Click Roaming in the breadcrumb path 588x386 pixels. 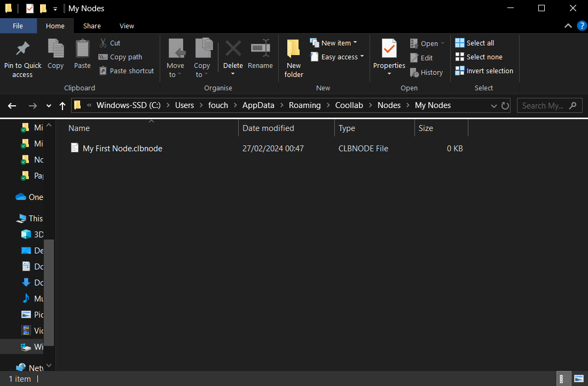304,105
